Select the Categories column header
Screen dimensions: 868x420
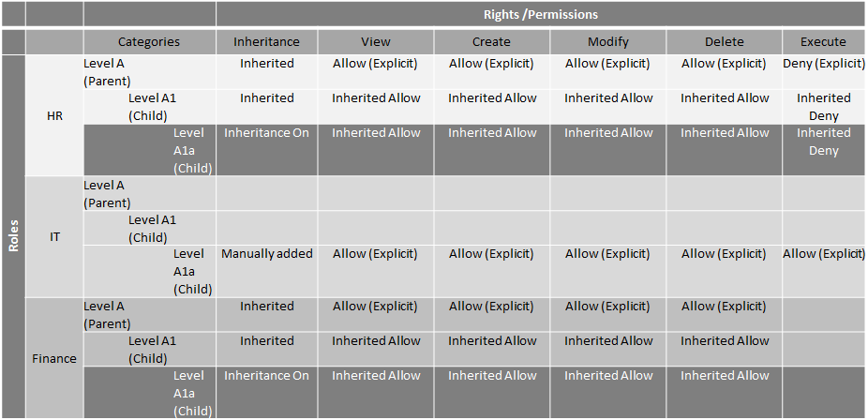(149, 41)
